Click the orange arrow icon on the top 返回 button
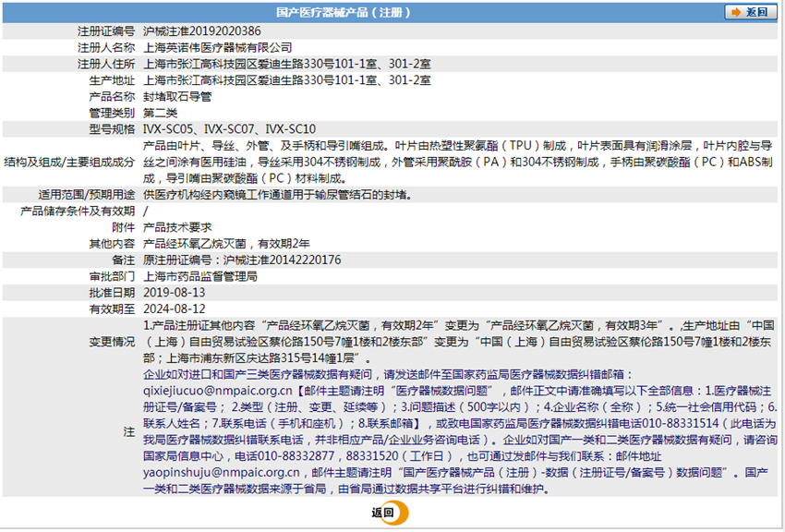Image resolution: width=785 pixels, height=532 pixels. [735, 12]
